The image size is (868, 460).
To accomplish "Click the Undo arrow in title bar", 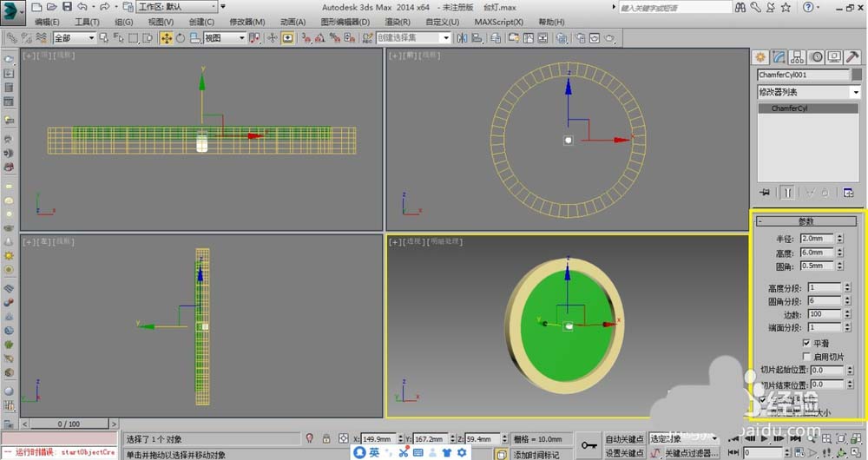I will click(82, 7).
